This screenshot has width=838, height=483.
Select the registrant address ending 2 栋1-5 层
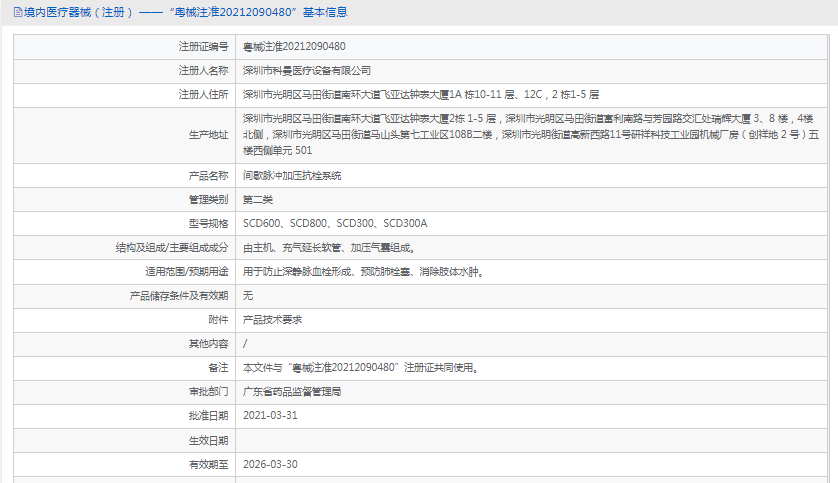[x=421, y=95]
